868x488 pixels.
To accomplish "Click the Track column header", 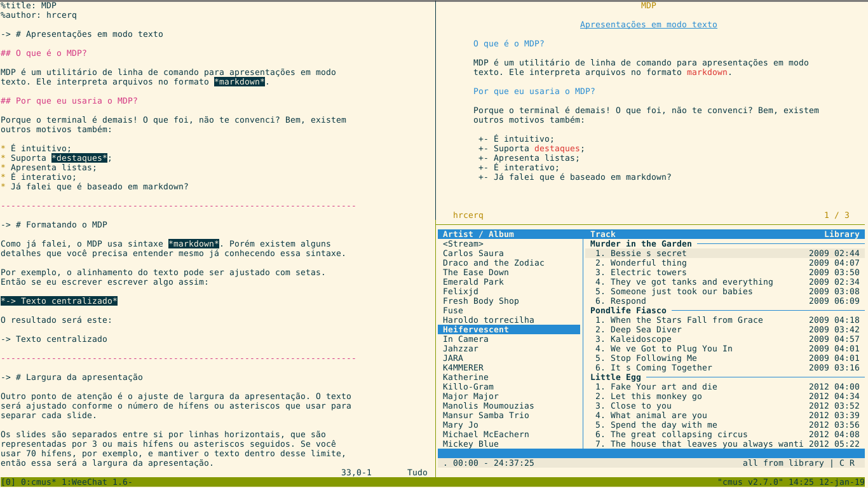I will [603, 234].
